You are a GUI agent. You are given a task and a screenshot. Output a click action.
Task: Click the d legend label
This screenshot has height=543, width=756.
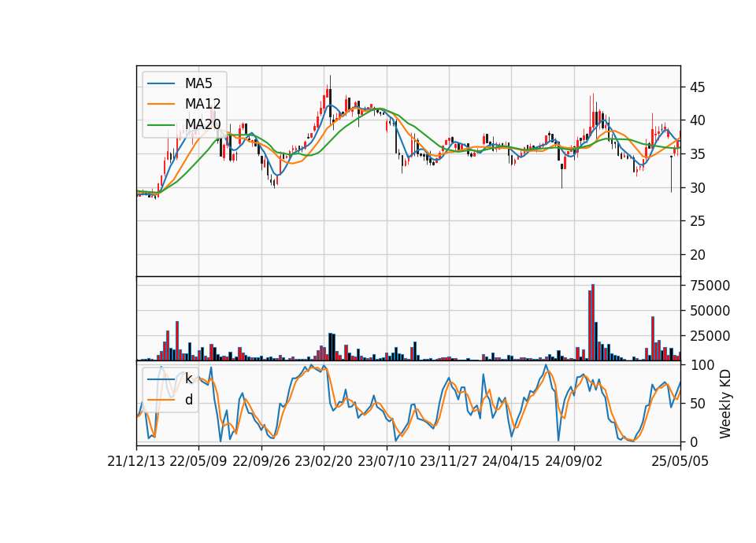[x=189, y=400]
